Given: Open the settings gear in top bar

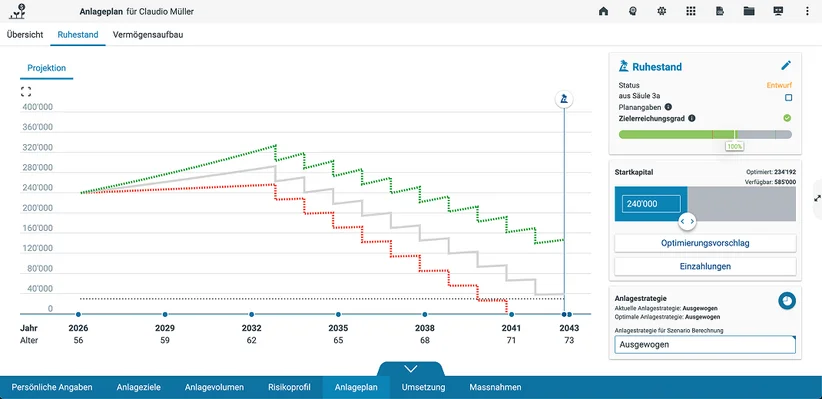Looking at the screenshot, I should [662, 11].
